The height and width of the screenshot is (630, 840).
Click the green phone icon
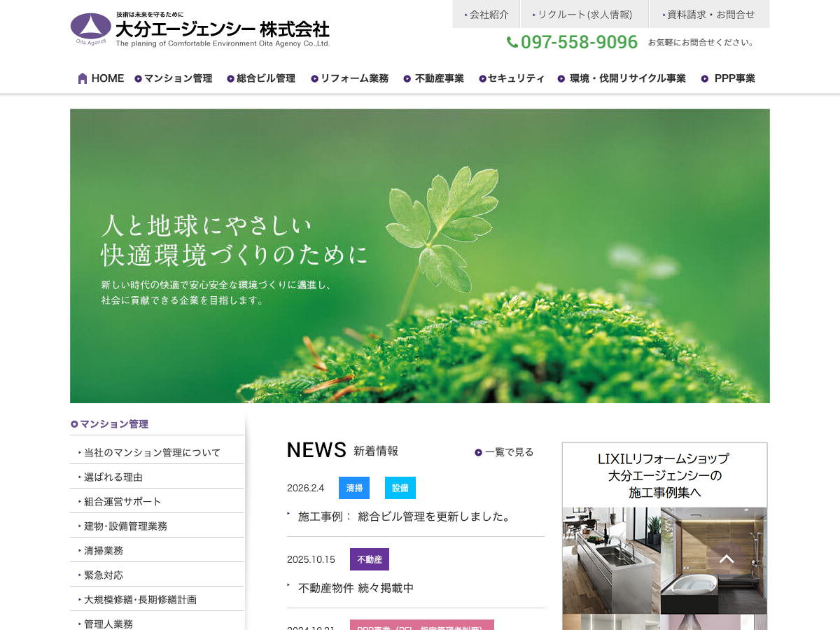click(x=512, y=42)
